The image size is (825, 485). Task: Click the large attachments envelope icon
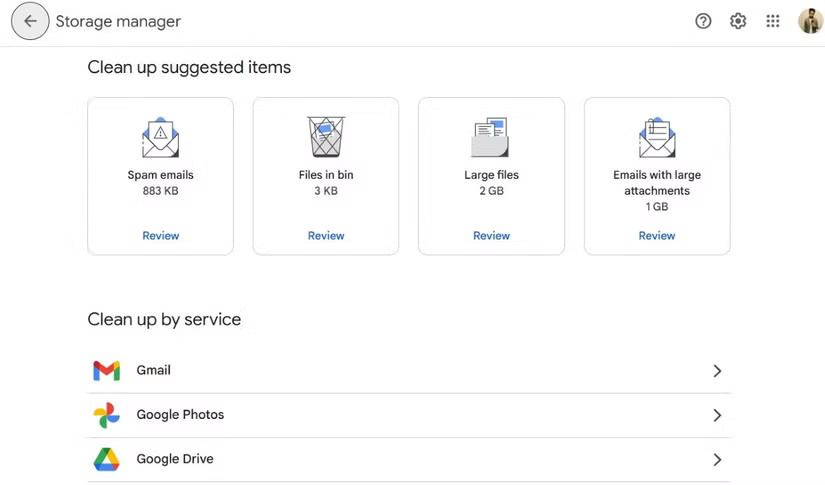tap(656, 138)
